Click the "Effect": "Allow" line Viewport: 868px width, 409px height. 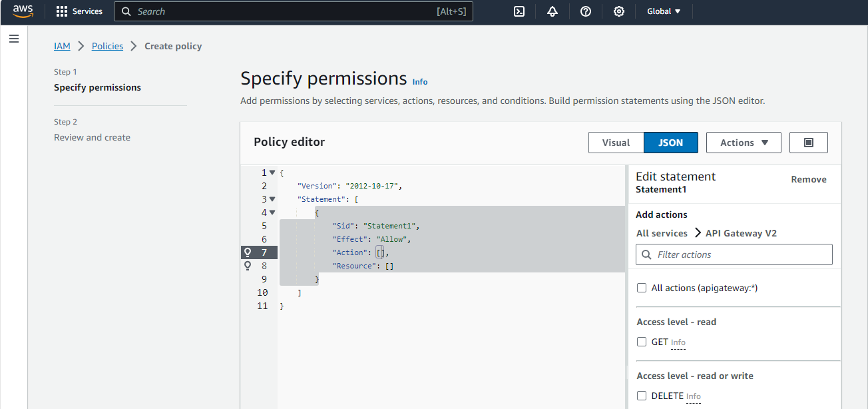(x=372, y=239)
